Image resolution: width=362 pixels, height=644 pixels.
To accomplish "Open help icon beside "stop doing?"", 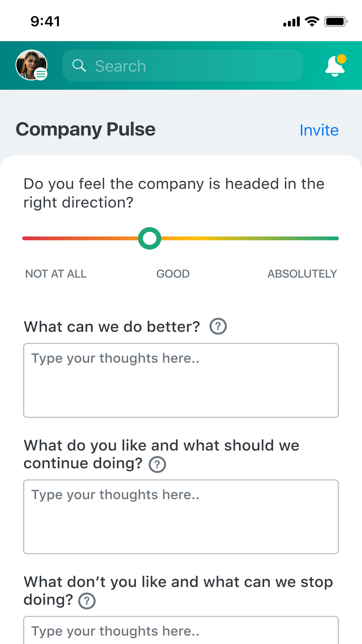I will click(x=87, y=601).
